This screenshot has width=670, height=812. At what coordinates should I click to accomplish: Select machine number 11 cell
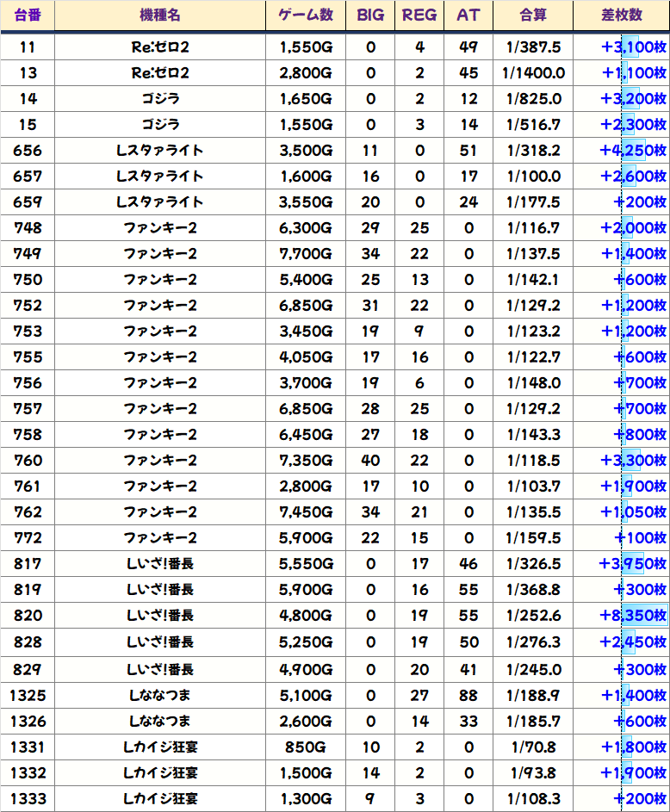[28, 47]
